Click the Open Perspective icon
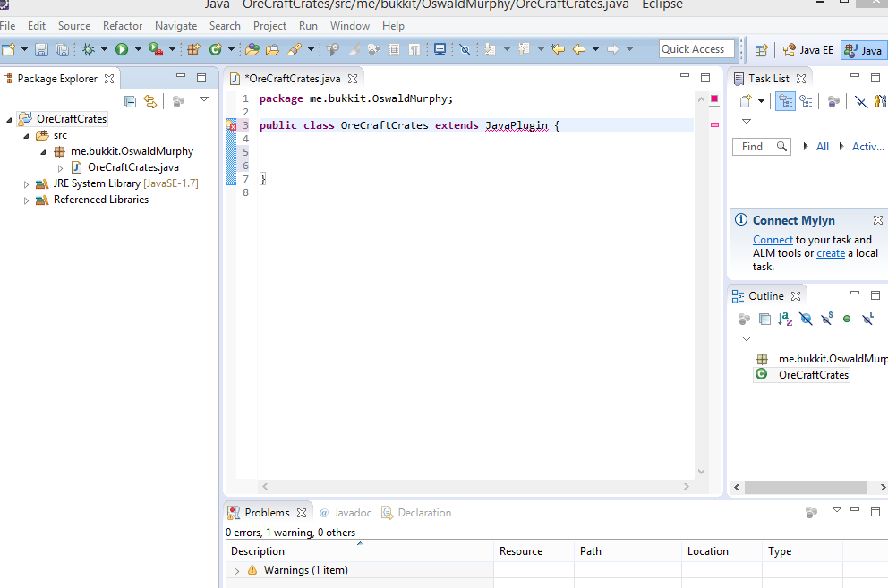Screen dimensions: 888x588 point(761,50)
